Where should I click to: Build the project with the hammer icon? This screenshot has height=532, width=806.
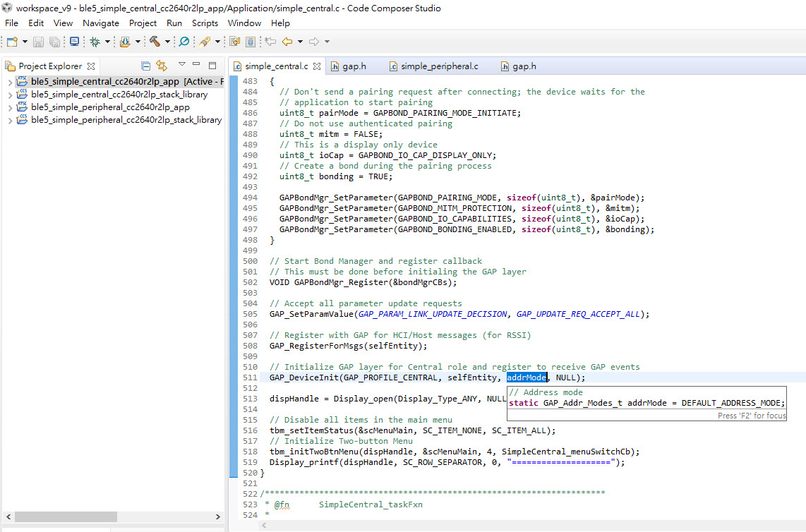tap(155, 42)
